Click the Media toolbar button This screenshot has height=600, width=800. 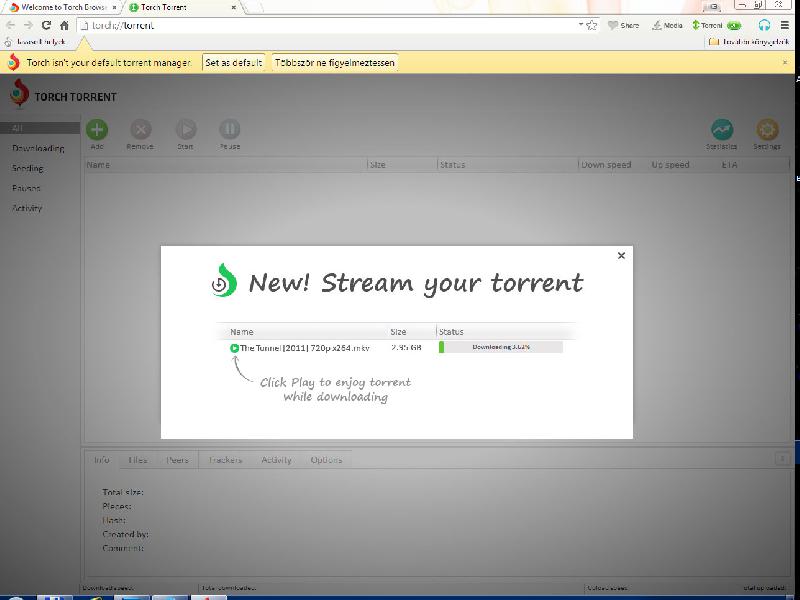[667, 25]
